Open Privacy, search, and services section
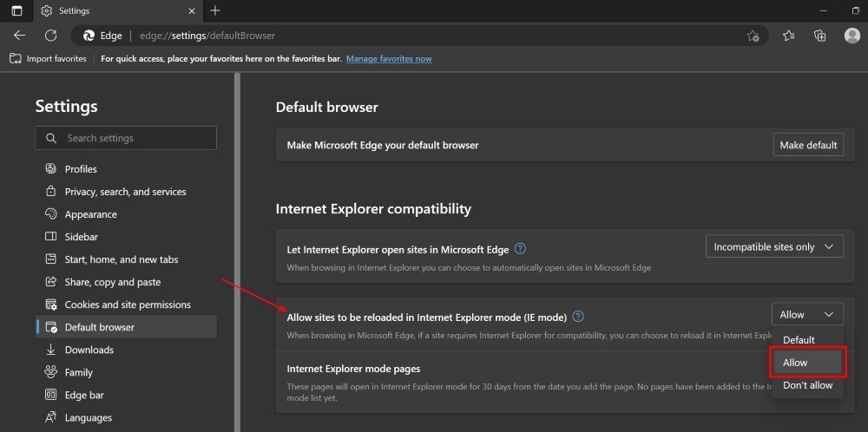Viewport: 868px width, 432px height. coord(126,192)
